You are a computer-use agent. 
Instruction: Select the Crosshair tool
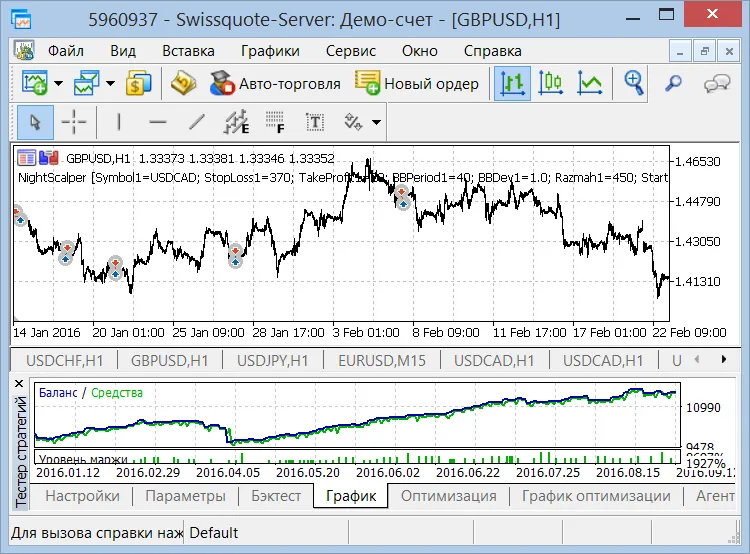(74, 123)
